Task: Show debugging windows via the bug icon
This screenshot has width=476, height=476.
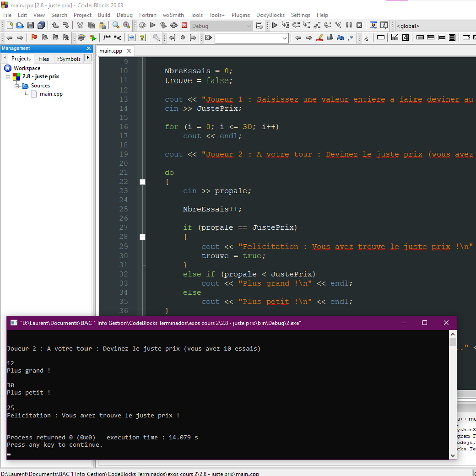Action: 373,25
